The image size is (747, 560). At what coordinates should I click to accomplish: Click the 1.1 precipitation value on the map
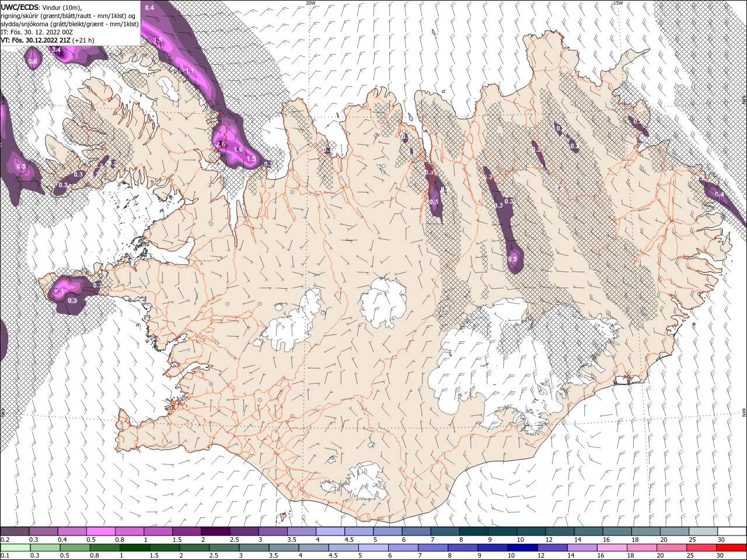click(x=189, y=71)
